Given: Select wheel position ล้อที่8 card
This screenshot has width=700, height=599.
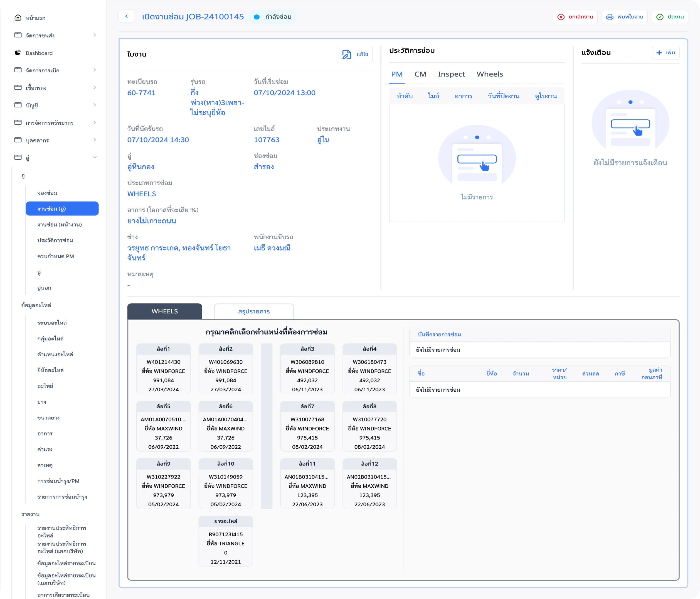Looking at the screenshot, I should pyautogui.click(x=369, y=426).
